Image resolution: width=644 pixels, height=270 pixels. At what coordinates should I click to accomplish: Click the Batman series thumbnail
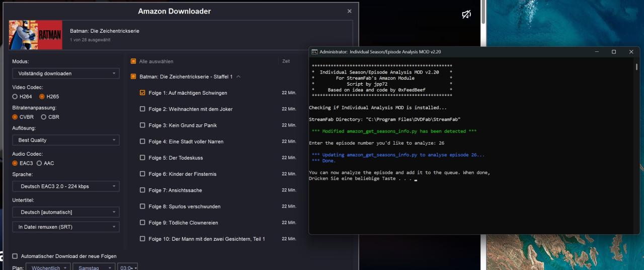[36, 35]
